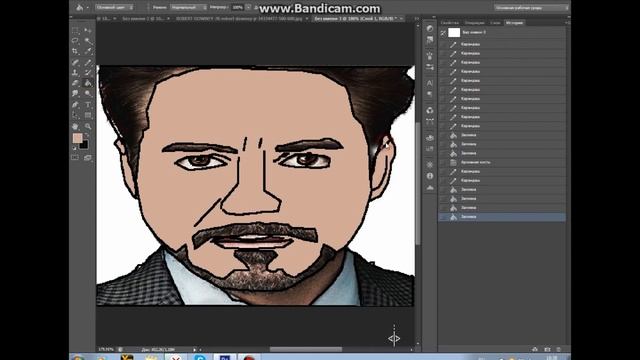The image size is (640, 360).
Task: Expand the collapsed panel dock
Action: [435, 18]
